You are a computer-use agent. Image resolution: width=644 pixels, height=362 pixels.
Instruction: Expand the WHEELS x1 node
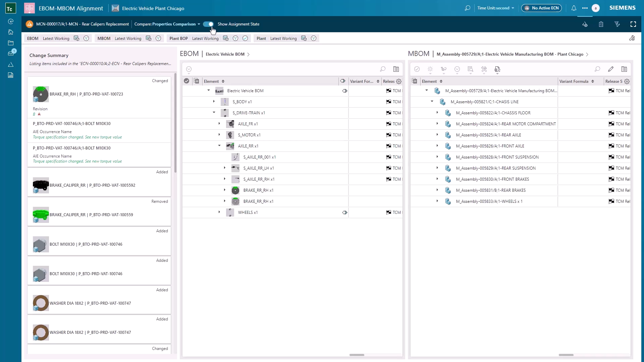(219, 212)
